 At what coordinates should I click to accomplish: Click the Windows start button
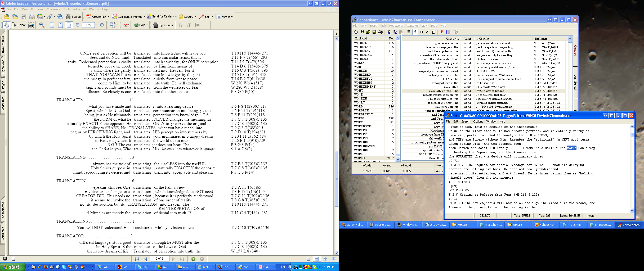coord(13,267)
